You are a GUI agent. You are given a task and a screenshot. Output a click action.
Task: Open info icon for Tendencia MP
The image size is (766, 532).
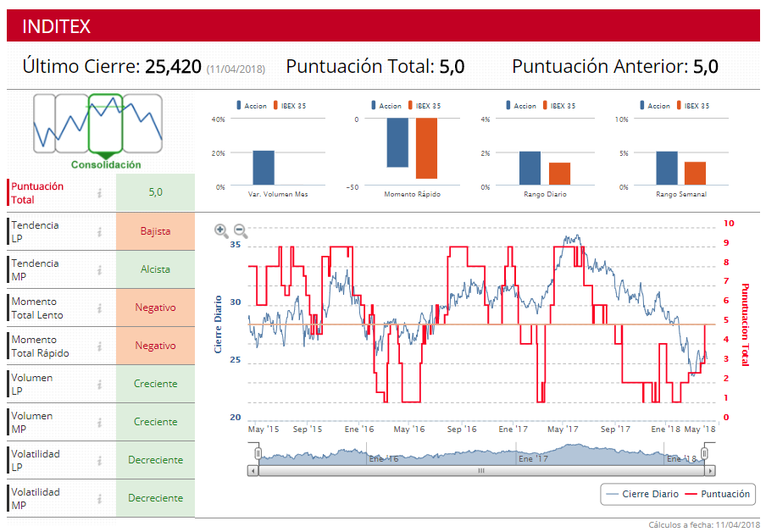coord(100,269)
